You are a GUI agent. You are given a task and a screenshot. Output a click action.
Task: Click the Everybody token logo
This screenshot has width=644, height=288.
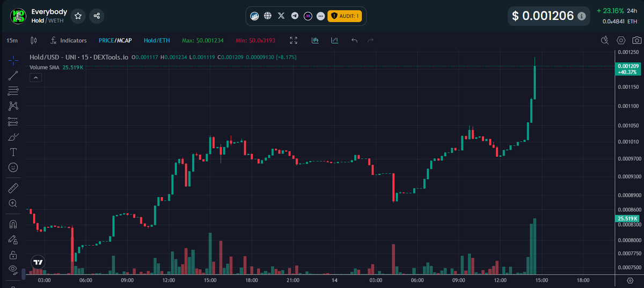coord(18,16)
